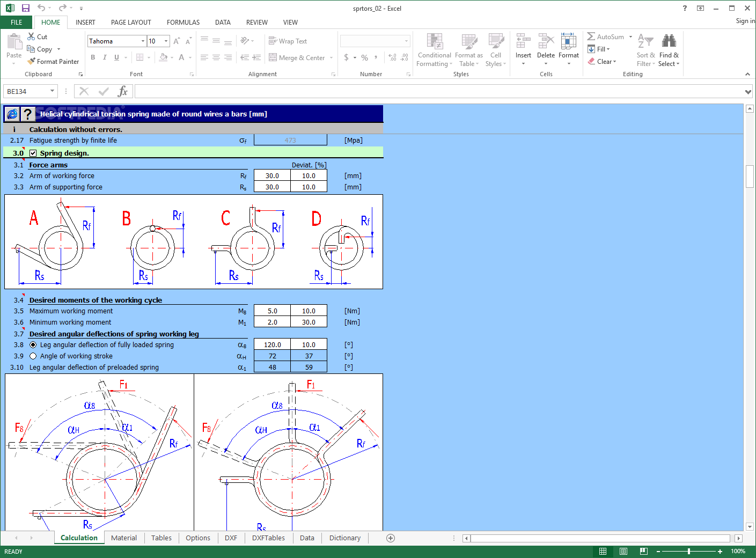Apply percent style number format
This screenshot has width=756, height=558.
click(364, 57)
